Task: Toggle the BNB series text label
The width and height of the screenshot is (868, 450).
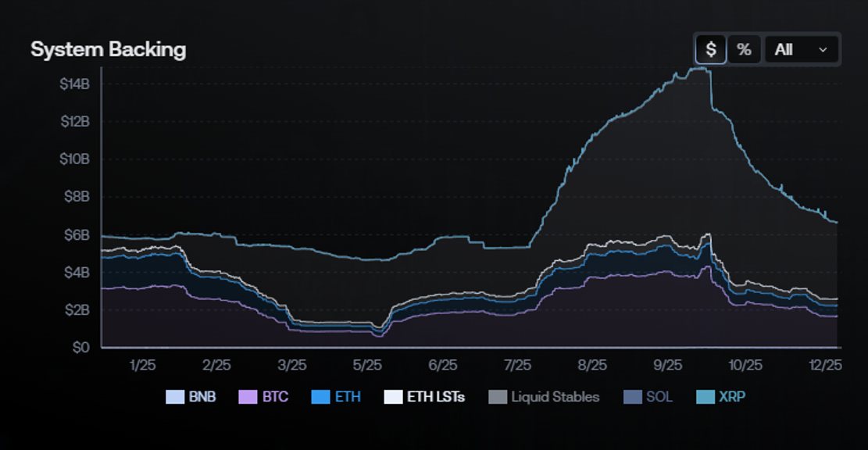Action: [202, 397]
